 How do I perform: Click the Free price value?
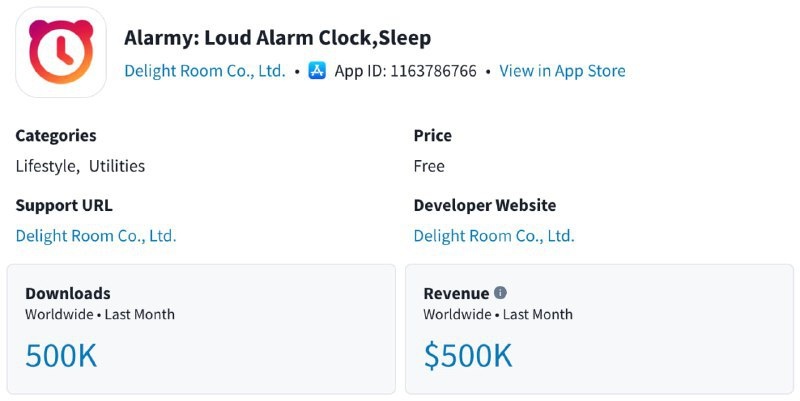429,166
